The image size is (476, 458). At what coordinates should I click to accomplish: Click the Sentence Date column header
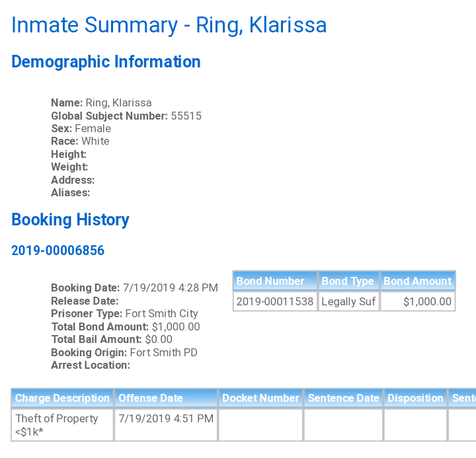[x=343, y=399]
